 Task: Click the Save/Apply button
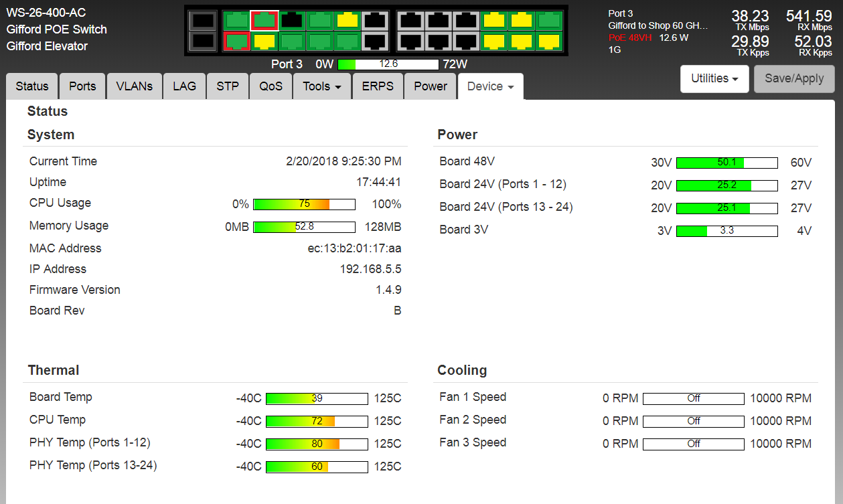click(x=794, y=78)
